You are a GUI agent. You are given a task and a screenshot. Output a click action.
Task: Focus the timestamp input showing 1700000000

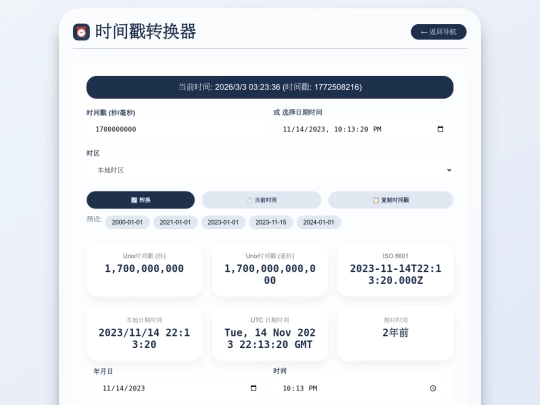[x=176, y=129]
